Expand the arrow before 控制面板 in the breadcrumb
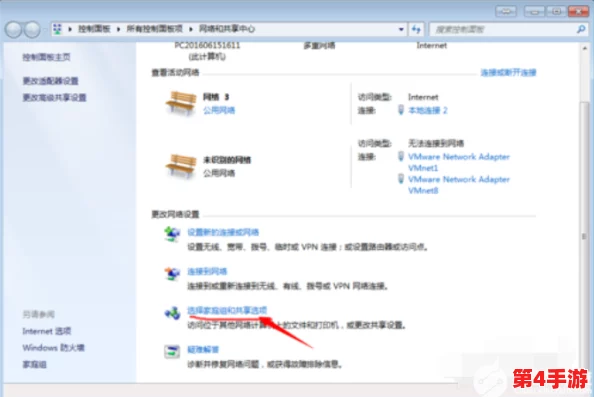 pos(70,29)
